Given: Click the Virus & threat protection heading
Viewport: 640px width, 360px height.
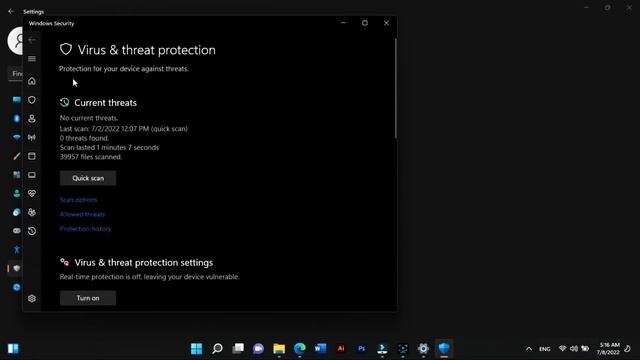Looking at the screenshot, I should pos(147,50).
